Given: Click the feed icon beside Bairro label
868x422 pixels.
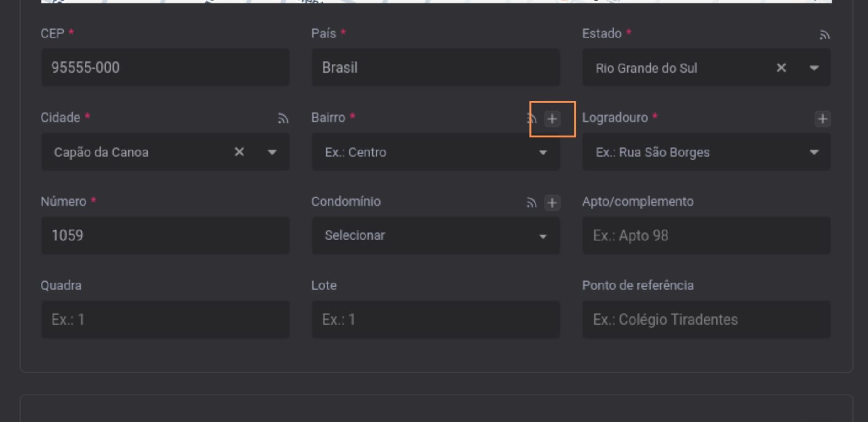Looking at the screenshot, I should point(531,119).
